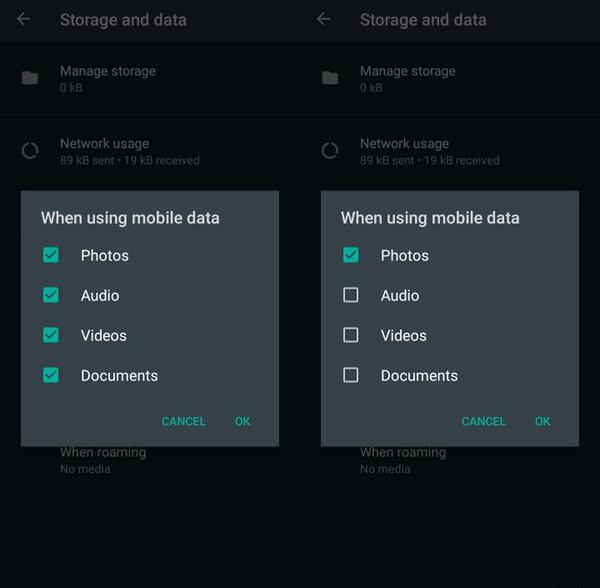The height and width of the screenshot is (588, 600).
Task: Click Videos label in right dialog
Action: pyautogui.click(x=404, y=336)
